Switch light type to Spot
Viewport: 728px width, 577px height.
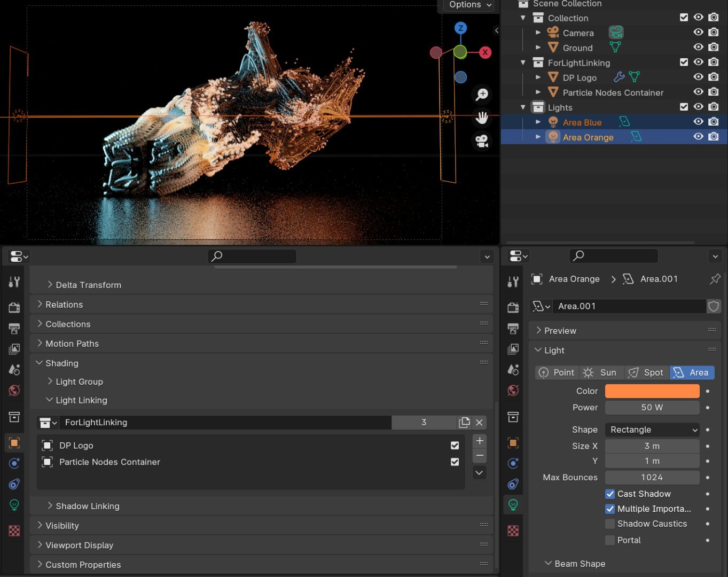pos(646,372)
